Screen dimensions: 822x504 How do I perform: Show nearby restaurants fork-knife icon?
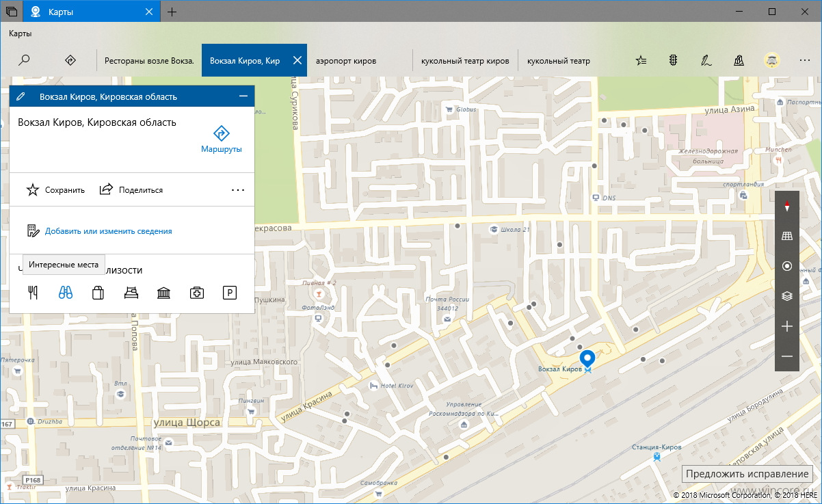(32, 293)
